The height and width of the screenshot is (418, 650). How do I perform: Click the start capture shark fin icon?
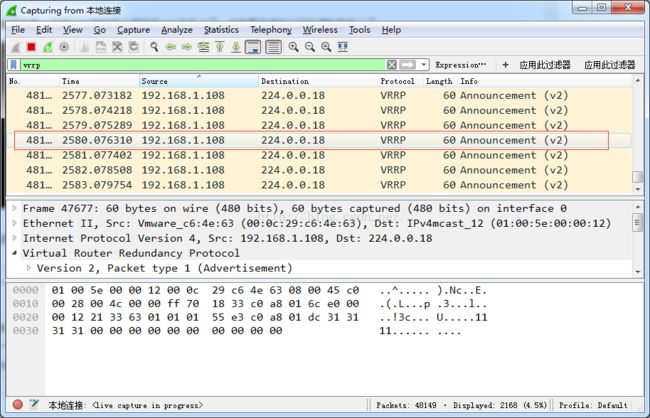click(x=15, y=47)
